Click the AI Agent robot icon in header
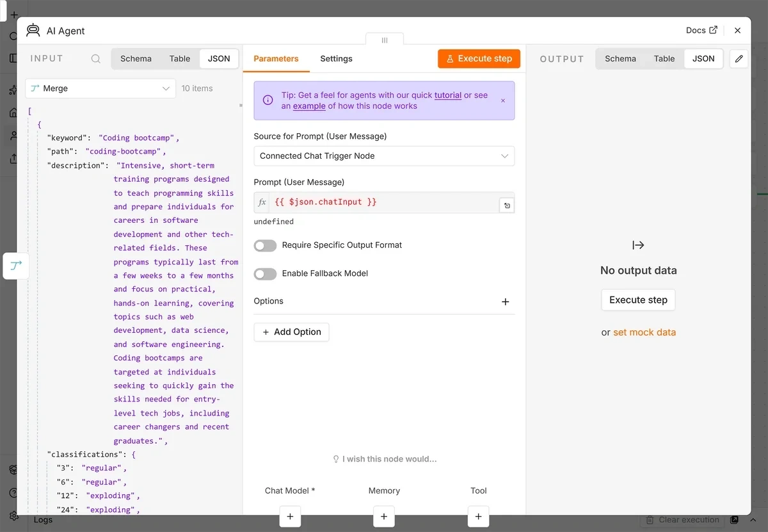The image size is (768, 532). tap(33, 30)
